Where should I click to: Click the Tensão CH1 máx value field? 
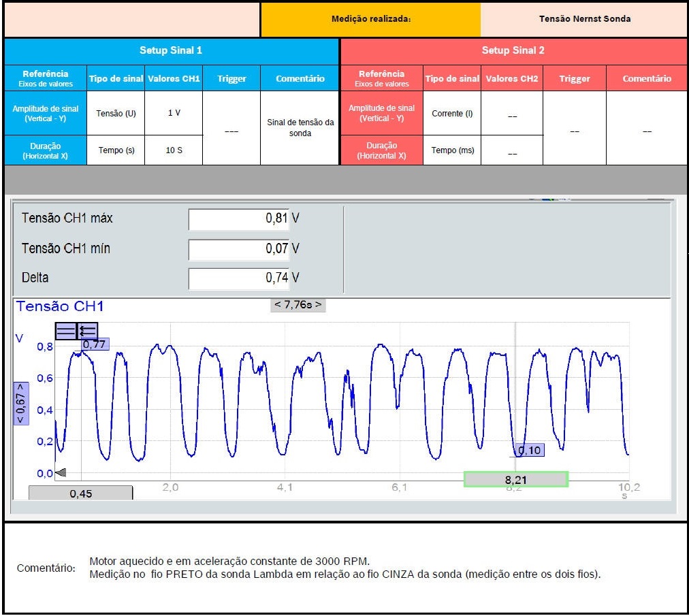[x=238, y=219]
